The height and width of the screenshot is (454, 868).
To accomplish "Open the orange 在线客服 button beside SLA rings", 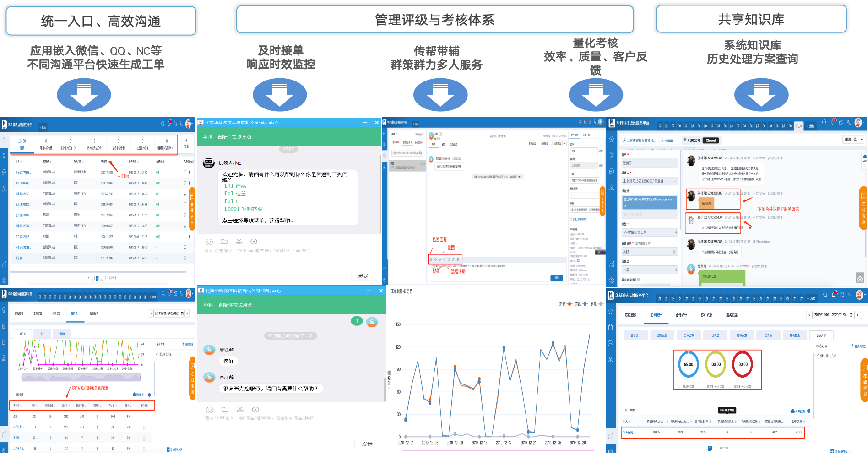I will [x=864, y=379].
